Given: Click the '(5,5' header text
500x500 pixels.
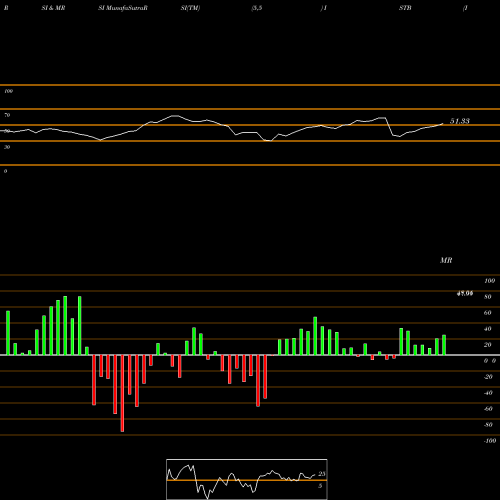Looking at the screenshot, I should 257,8.
